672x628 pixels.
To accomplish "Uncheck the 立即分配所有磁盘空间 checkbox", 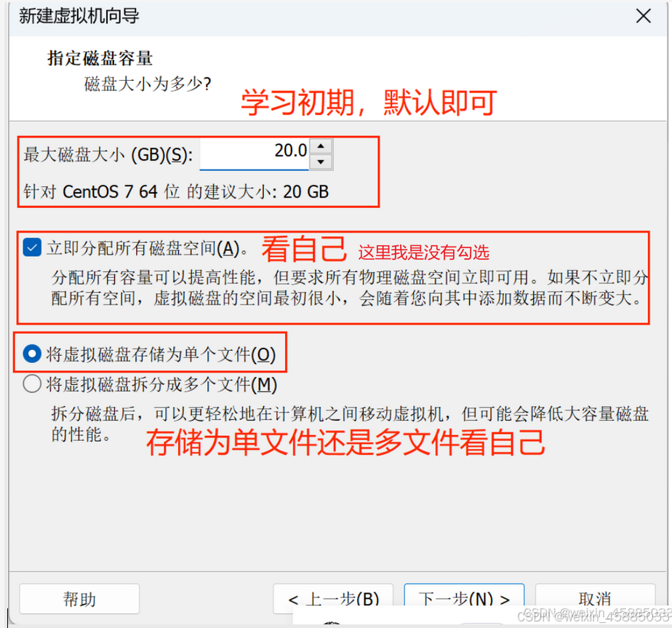I will pos(32,247).
